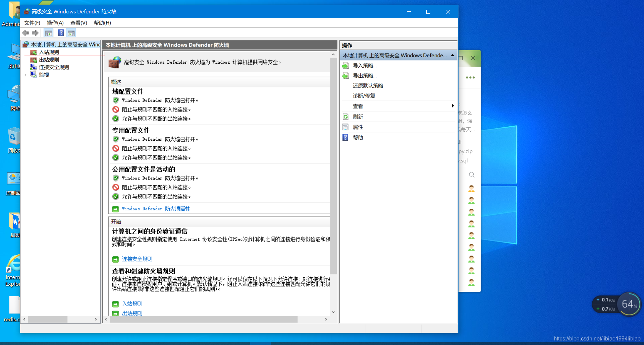Viewport: 644px width, 345px height.
Task: Select 入站规则 in the left tree
Action: pyautogui.click(x=49, y=52)
